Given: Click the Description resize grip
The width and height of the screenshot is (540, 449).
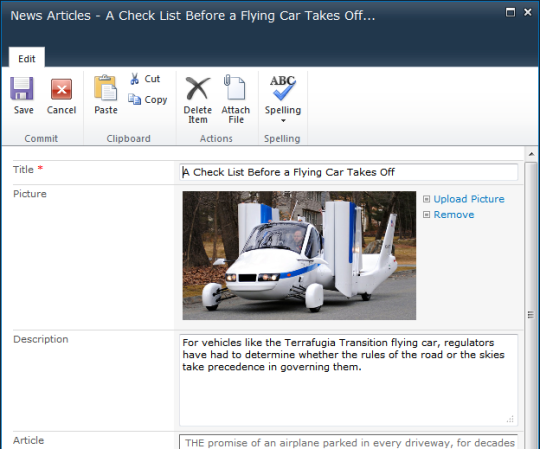Looking at the screenshot, I should (510, 419).
